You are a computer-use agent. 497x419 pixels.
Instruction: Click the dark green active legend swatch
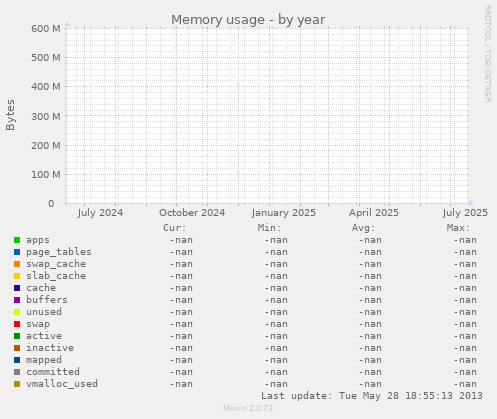pyautogui.click(x=17, y=336)
